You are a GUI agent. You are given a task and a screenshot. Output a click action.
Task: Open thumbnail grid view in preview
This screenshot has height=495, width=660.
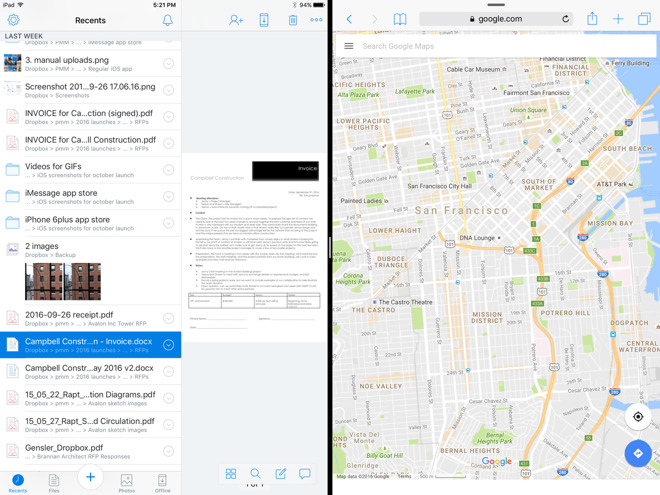click(231, 474)
